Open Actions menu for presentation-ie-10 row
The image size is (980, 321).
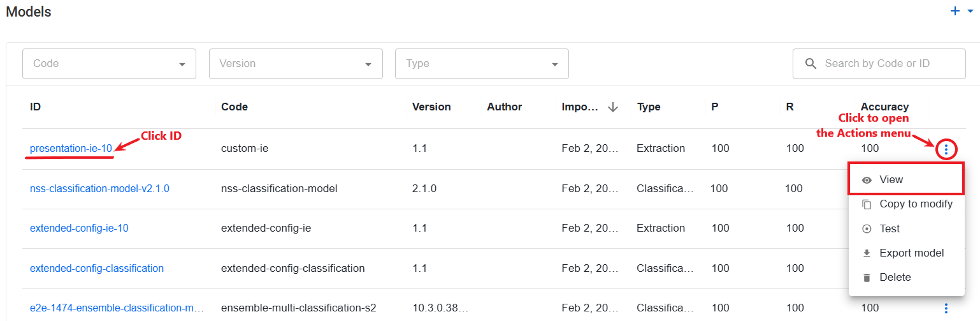pyautogui.click(x=946, y=149)
